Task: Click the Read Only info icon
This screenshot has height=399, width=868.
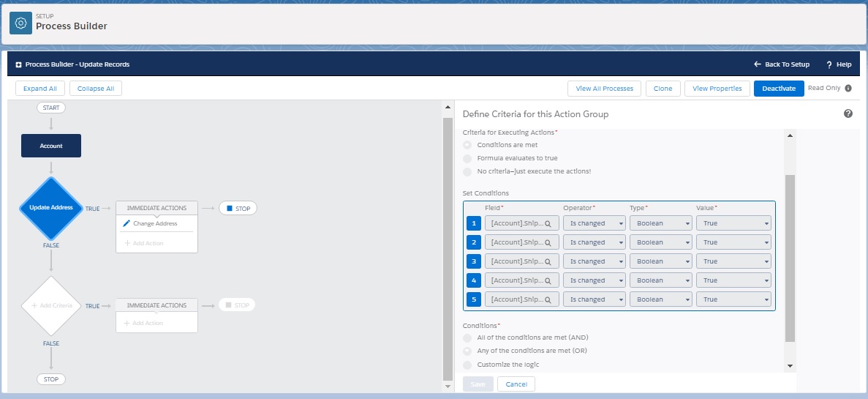Action: [x=848, y=89]
